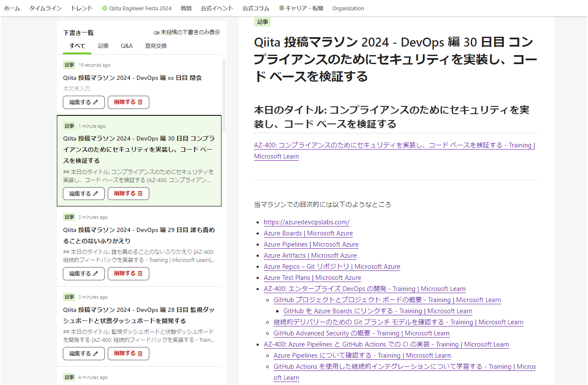The image size is (588, 385).
Task: Toggle 未投稿の下書きのみ表示 switch
Action: click(x=157, y=32)
